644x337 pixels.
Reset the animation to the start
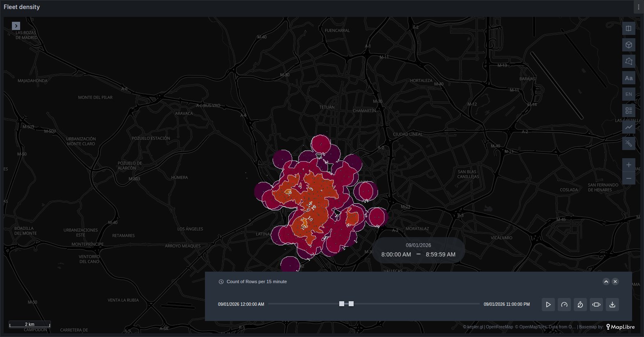[x=580, y=305]
